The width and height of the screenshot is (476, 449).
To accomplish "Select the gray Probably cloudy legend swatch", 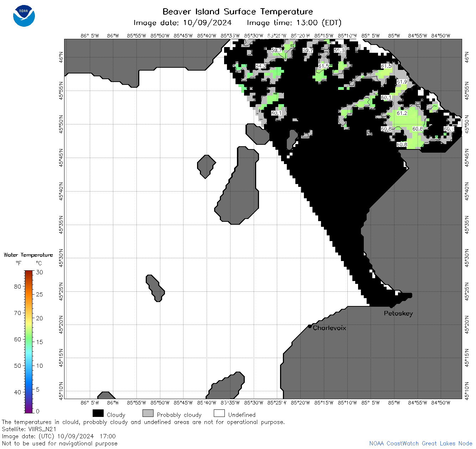I will [x=148, y=413].
